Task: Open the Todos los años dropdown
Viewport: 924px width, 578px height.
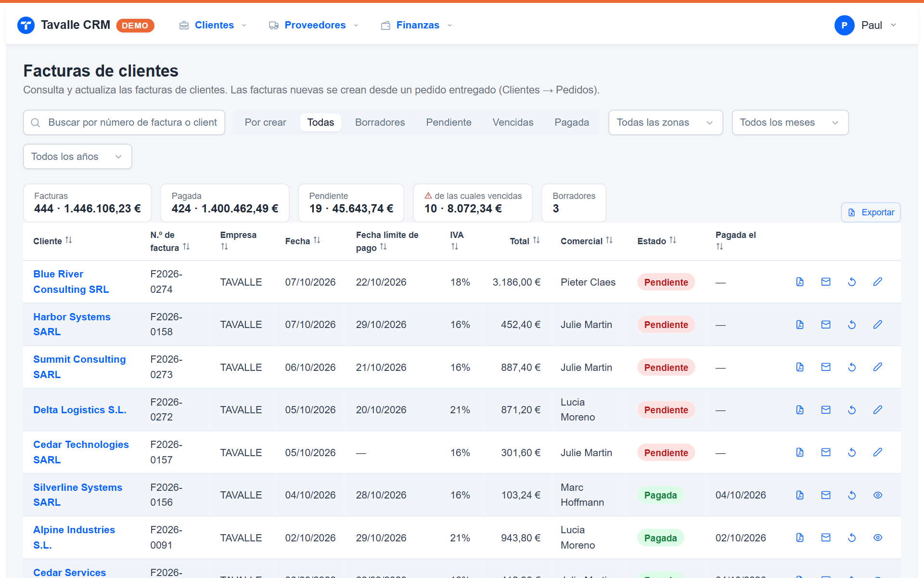Action: [x=77, y=157]
